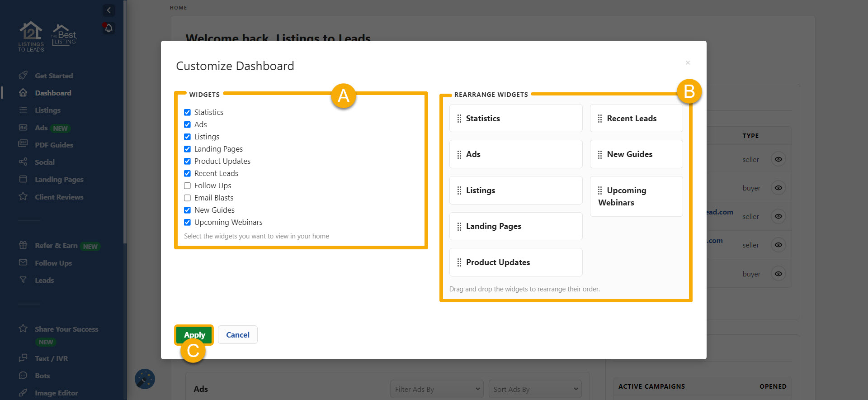Click the drag handle on New Guides widget
Screen dimensions: 868x400
pos(600,154)
